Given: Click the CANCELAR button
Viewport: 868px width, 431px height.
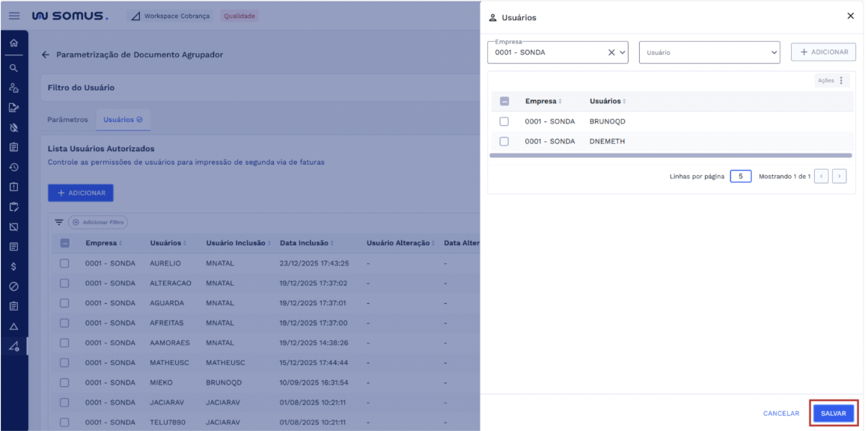Looking at the screenshot, I should pos(780,413).
